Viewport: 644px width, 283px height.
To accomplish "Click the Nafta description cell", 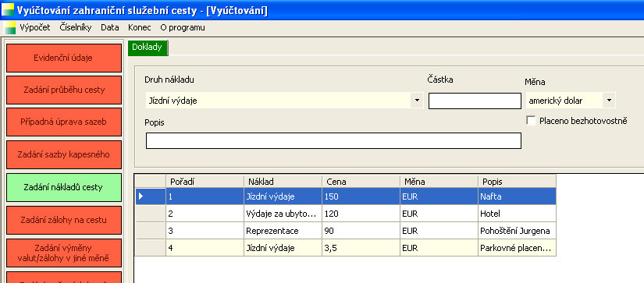I will coord(517,196).
